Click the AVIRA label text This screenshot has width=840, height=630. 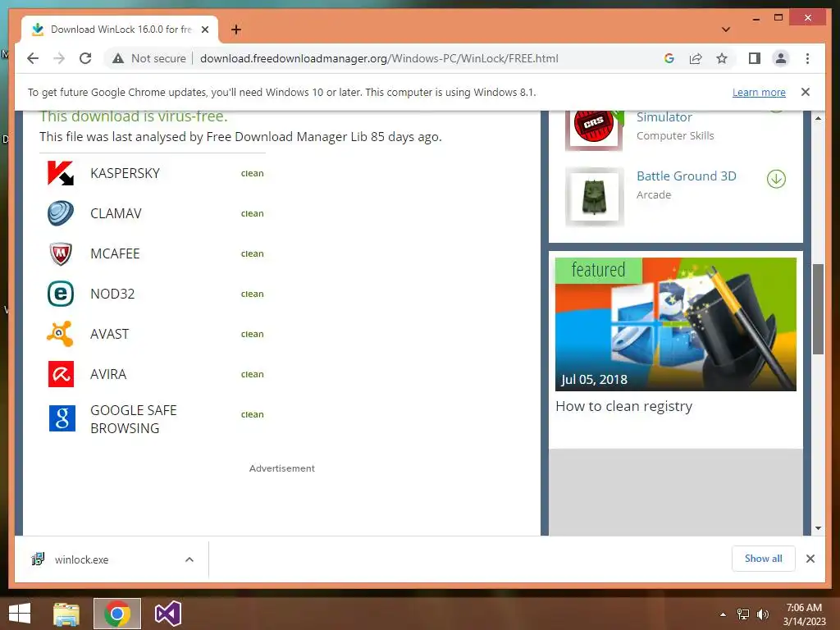(x=108, y=374)
